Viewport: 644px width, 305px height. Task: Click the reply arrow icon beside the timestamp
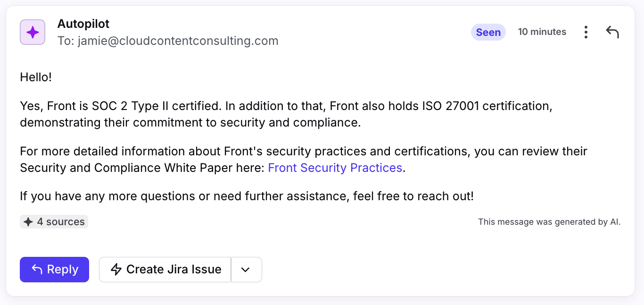coord(612,32)
